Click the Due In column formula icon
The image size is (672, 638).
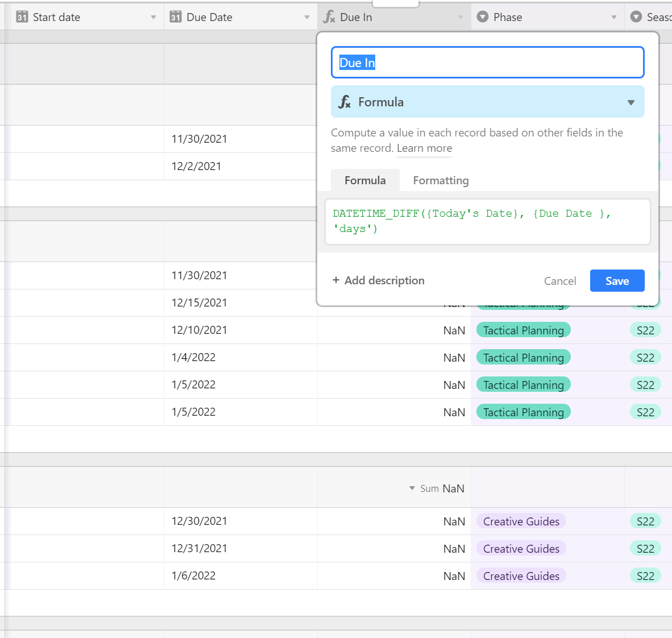(x=329, y=17)
